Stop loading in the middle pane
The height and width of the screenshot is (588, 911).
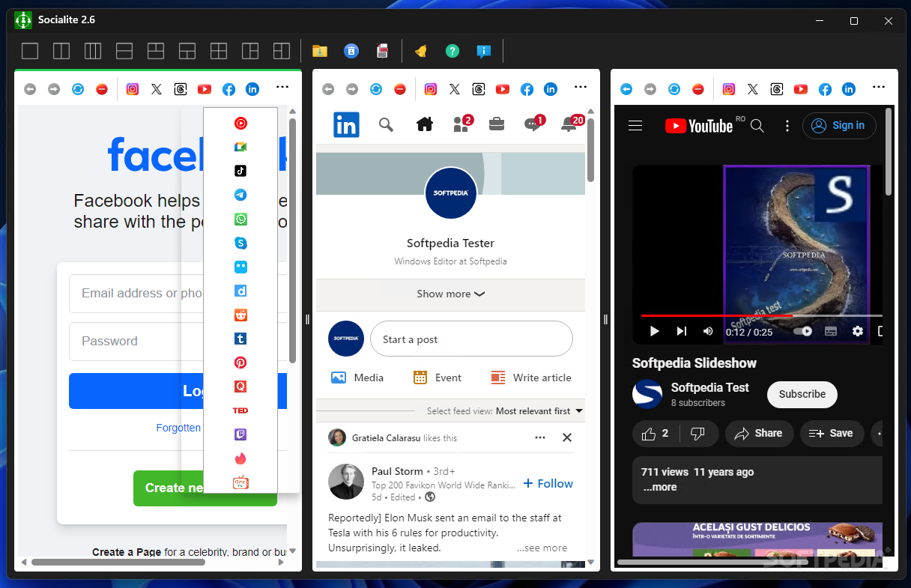(x=400, y=89)
